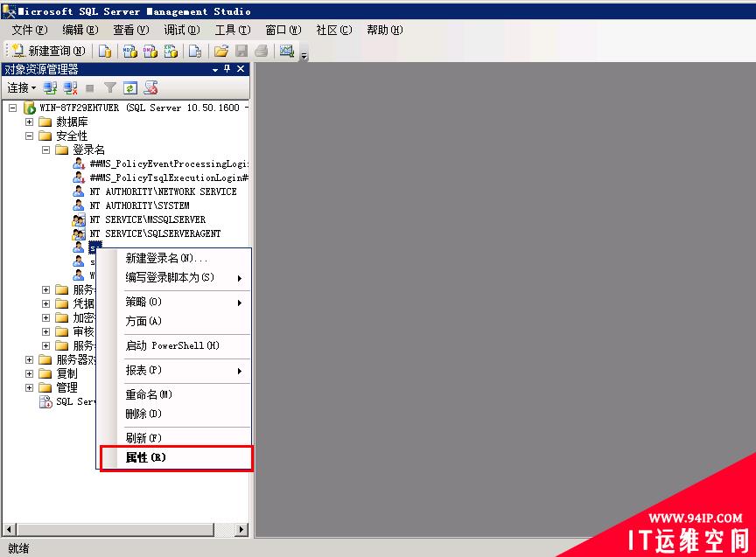This screenshot has width=756, height=557.
Task: Toggle auto-hide pin on Object Explorer
Action: pyautogui.click(x=227, y=69)
